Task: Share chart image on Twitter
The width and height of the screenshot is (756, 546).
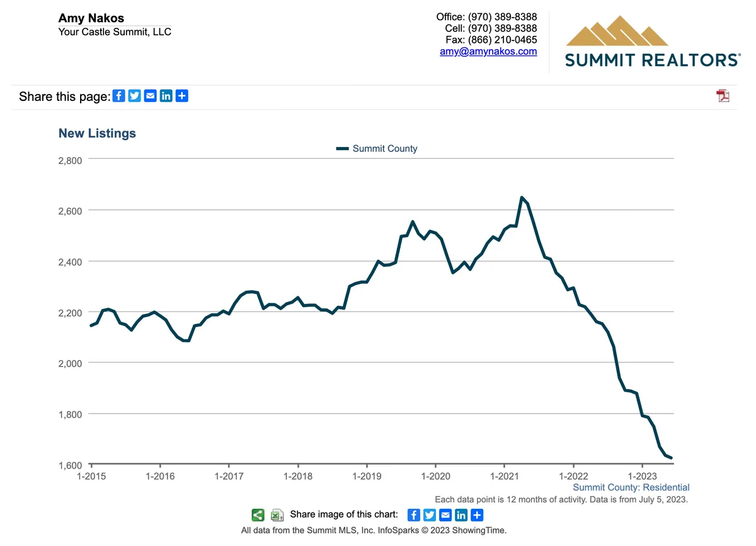Action: pos(430,515)
